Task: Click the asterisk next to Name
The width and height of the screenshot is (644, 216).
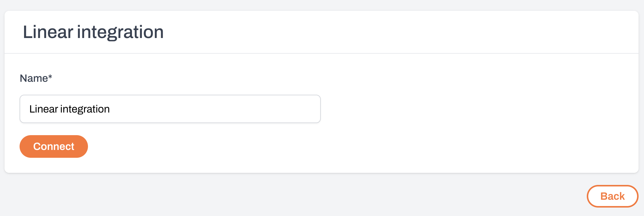Action: tap(50, 78)
